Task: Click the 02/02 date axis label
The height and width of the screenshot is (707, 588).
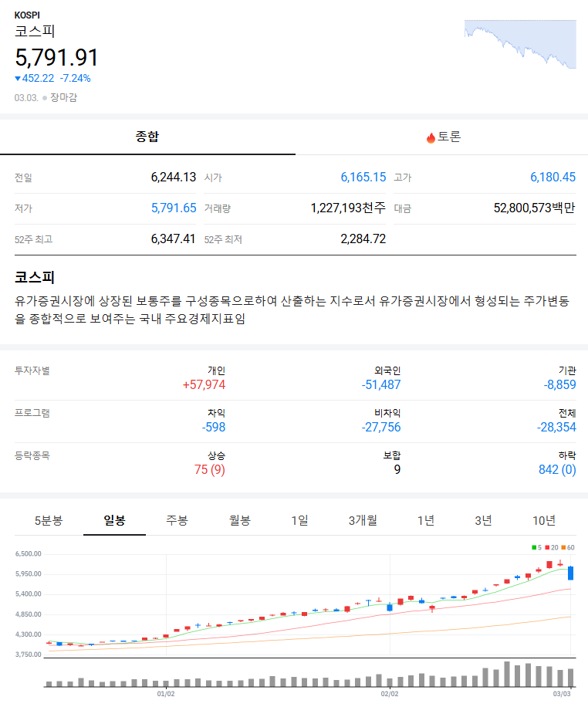Action: click(390, 694)
